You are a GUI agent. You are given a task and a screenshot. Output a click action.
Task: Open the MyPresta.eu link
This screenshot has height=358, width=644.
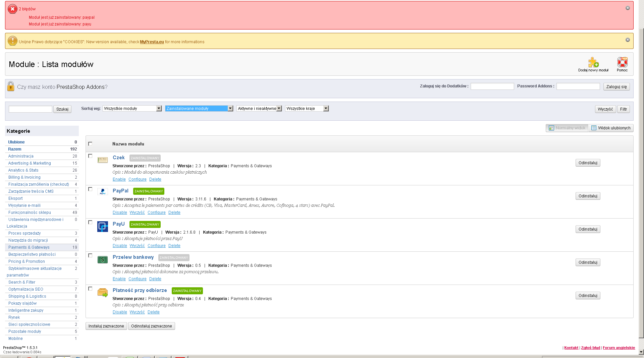pyautogui.click(x=152, y=42)
